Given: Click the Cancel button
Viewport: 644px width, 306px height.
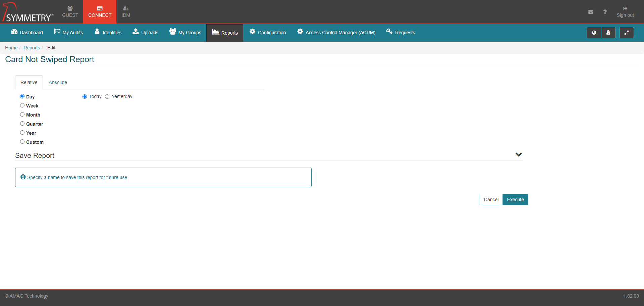Looking at the screenshot, I should (x=491, y=200).
